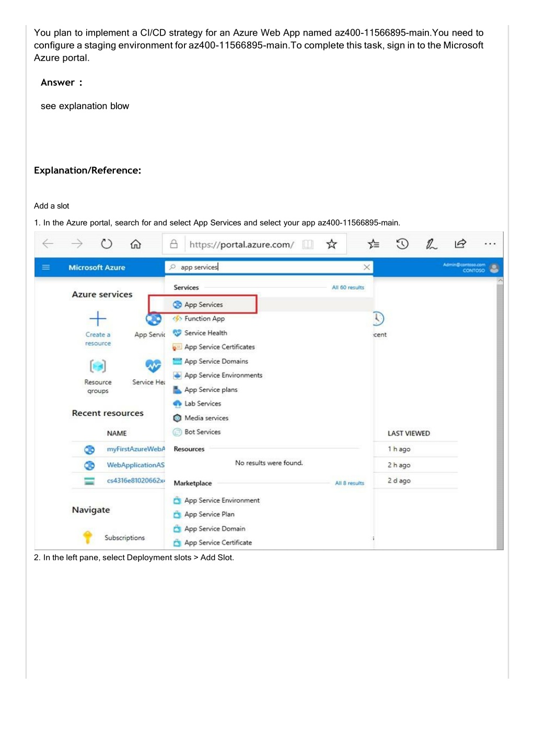
Task: Click the Subscriptions navigate link
Action: coord(124,538)
